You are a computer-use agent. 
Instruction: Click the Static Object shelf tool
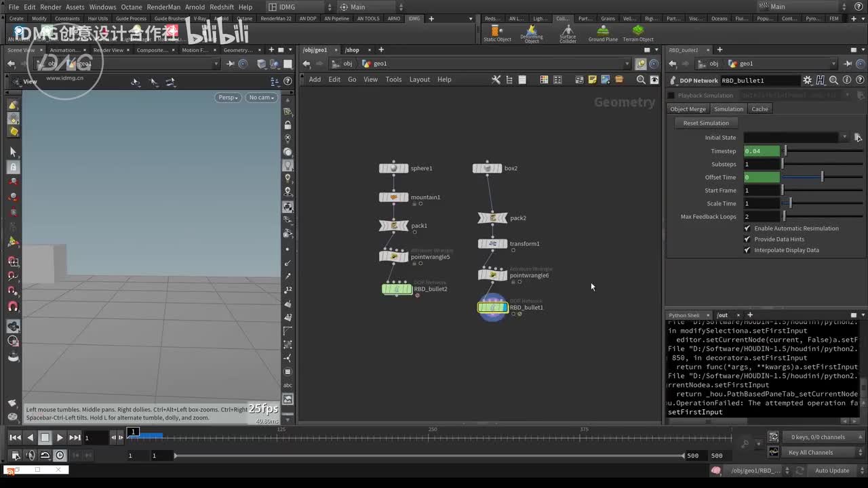496,32
